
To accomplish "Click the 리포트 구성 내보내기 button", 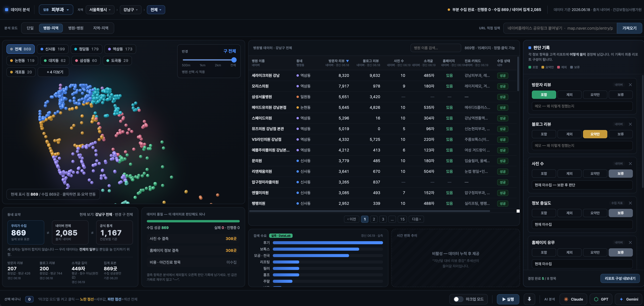I will pos(620,278).
